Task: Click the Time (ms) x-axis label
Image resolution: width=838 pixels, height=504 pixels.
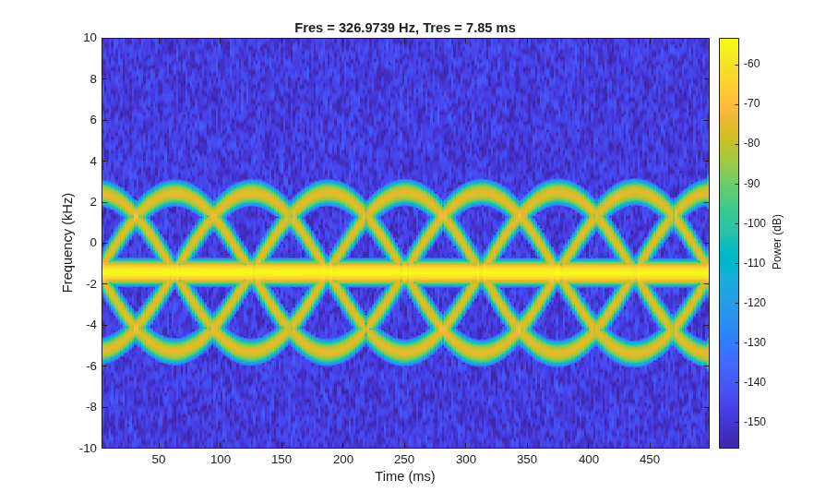Action: click(x=404, y=476)
